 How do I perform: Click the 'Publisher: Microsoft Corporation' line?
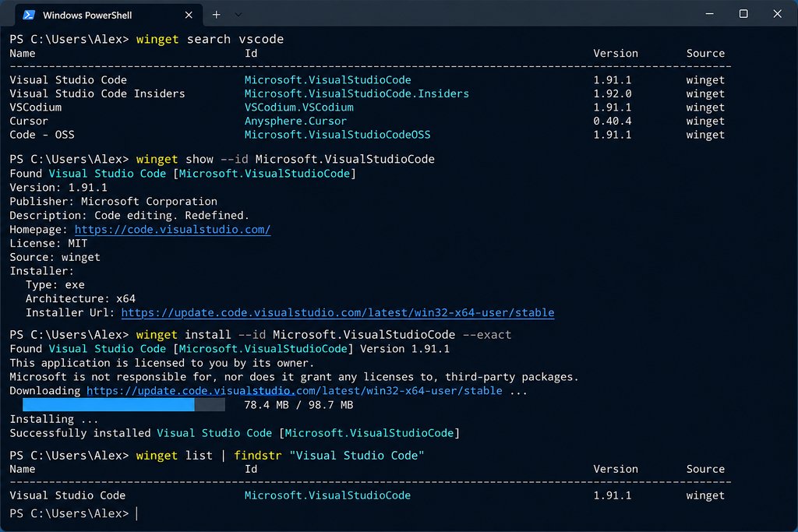coord(114,202)
